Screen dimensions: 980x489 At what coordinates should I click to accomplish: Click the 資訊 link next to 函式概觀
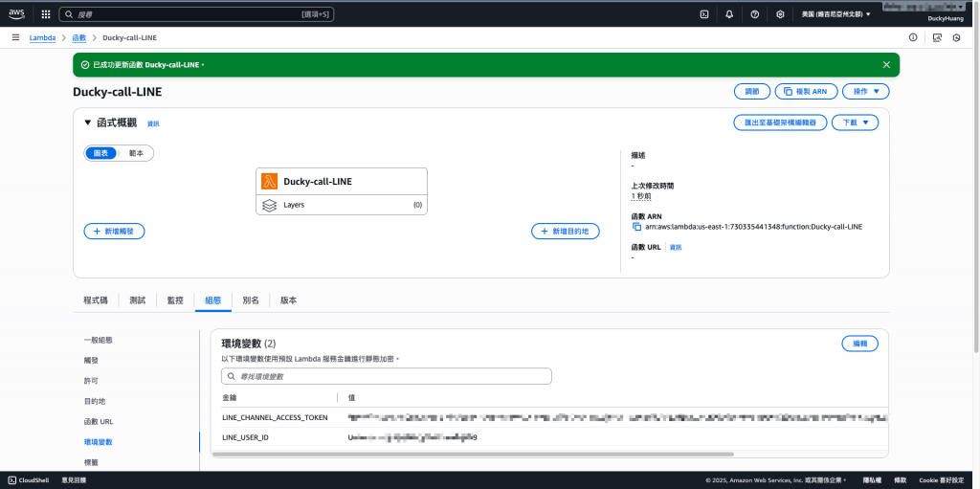153,123
